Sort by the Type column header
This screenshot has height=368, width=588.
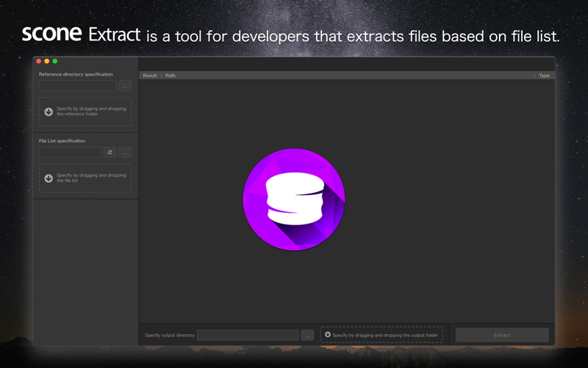[x=544, y=76]
